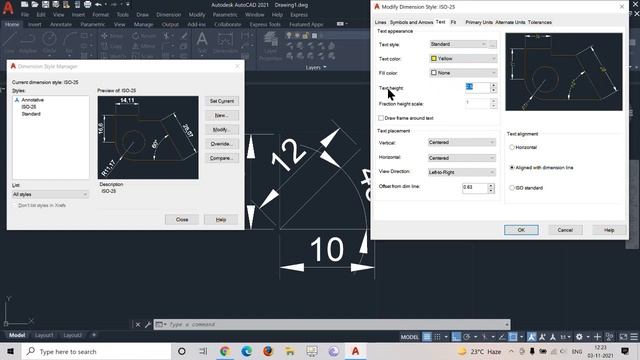Open the AutoCAD application logo menu

point(8,7)
